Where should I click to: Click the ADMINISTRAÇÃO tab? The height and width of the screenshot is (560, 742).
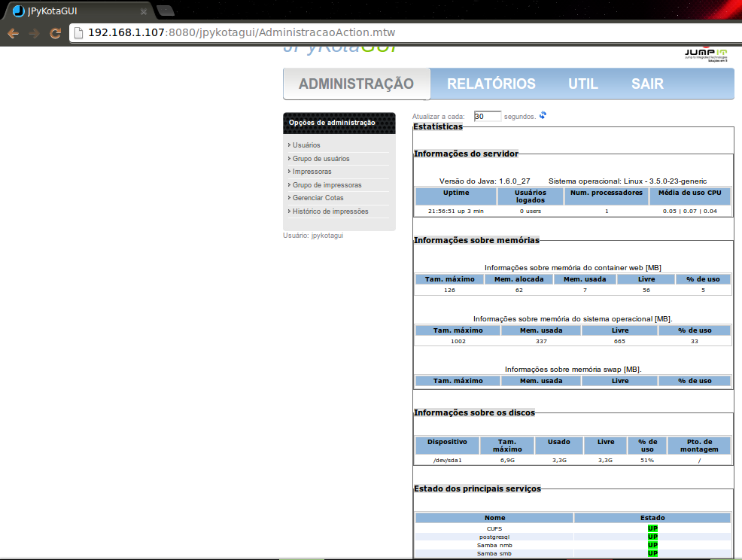pyautogui.click(x=356, y=84)
